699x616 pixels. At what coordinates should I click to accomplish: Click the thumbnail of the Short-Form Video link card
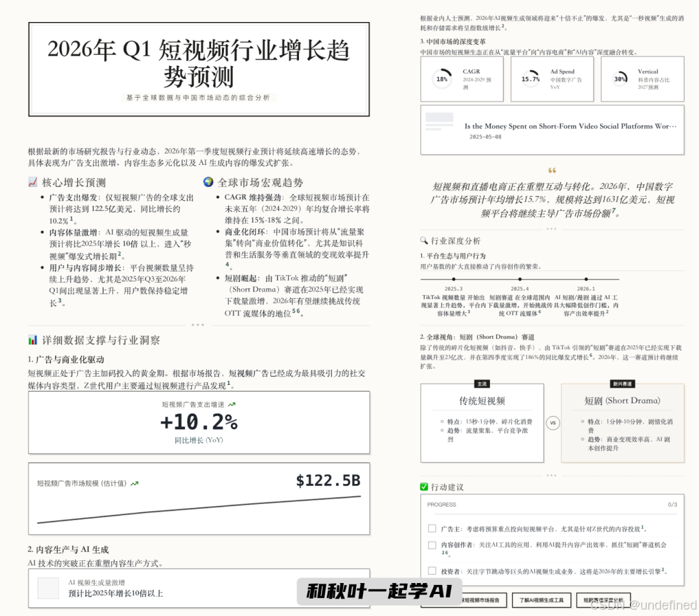coord(439,121)
